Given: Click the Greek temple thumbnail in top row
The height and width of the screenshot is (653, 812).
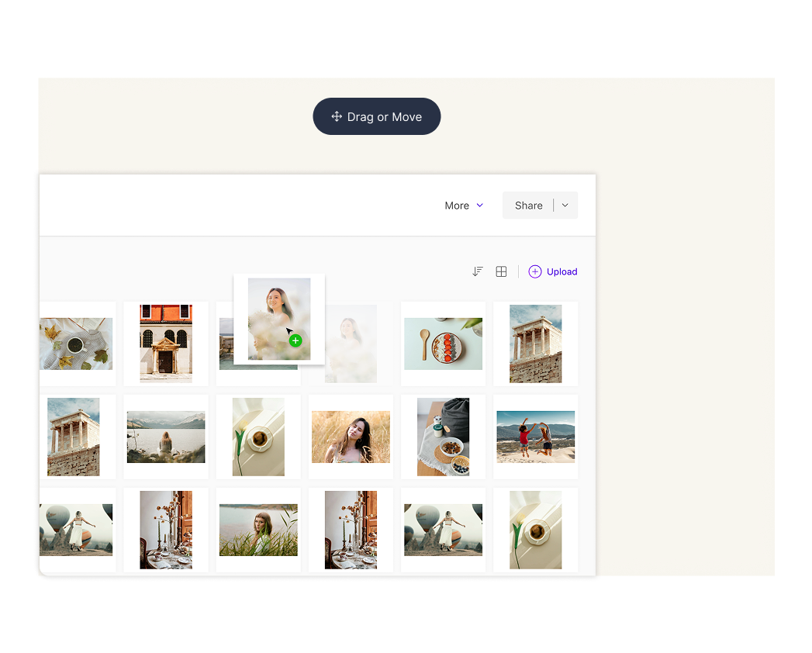Looking at the screenshot, I should click(535, 344).
